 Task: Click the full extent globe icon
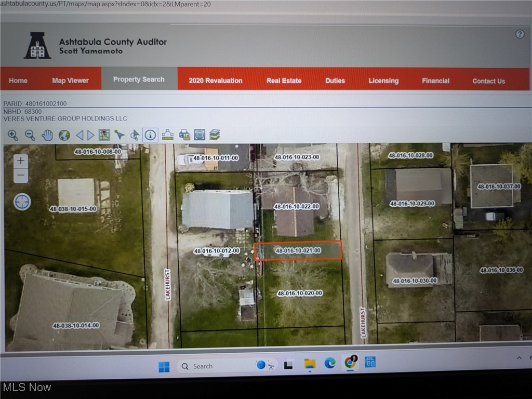pyautogui.click(x=64, y=136)
